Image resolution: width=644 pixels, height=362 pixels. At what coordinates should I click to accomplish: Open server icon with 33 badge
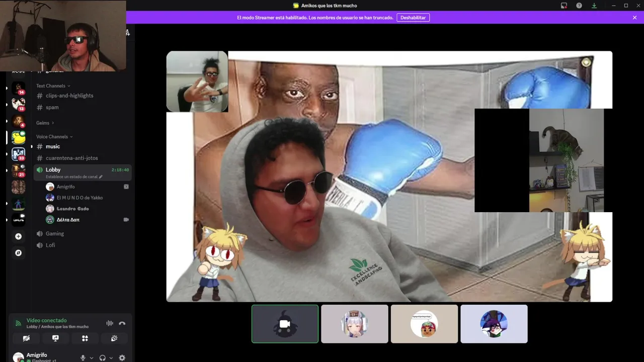pos(19,154)
